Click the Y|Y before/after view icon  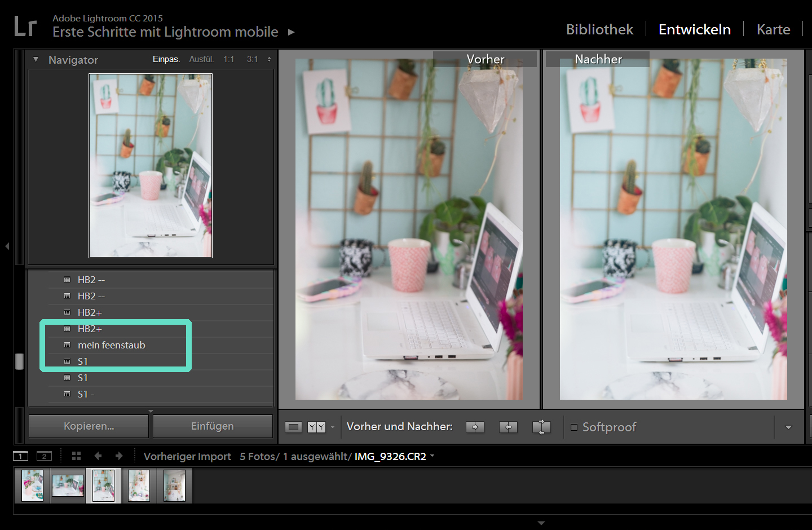coord(316,427)
